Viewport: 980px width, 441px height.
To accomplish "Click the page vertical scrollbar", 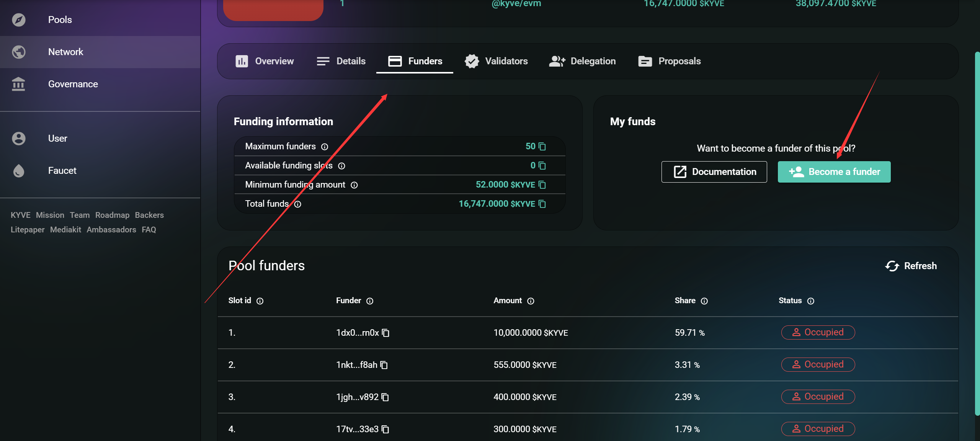I will click(977, 234).
